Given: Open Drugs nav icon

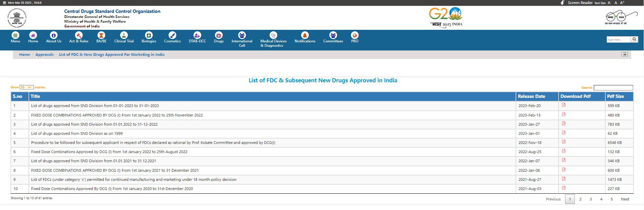Looking at the screenshot, I should point(219,35).
